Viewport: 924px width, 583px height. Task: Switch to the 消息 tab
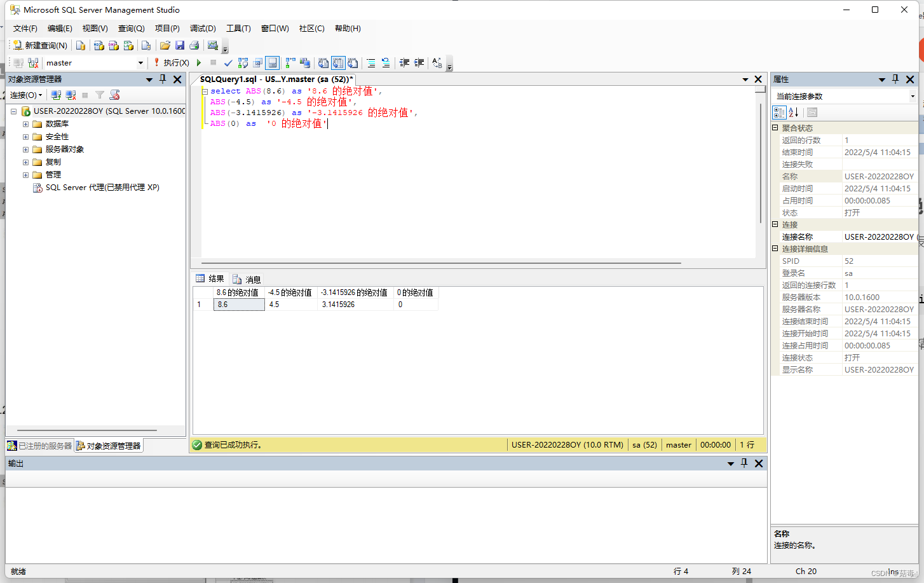(247, 279)
